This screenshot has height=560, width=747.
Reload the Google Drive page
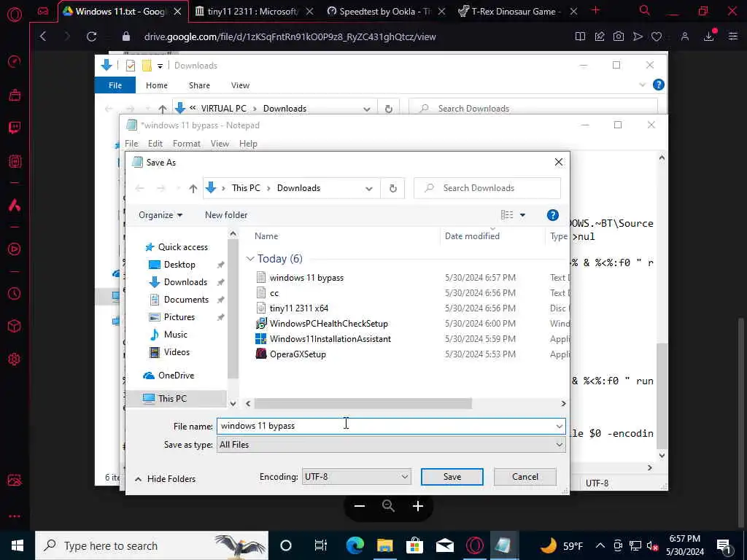(91, 36)
